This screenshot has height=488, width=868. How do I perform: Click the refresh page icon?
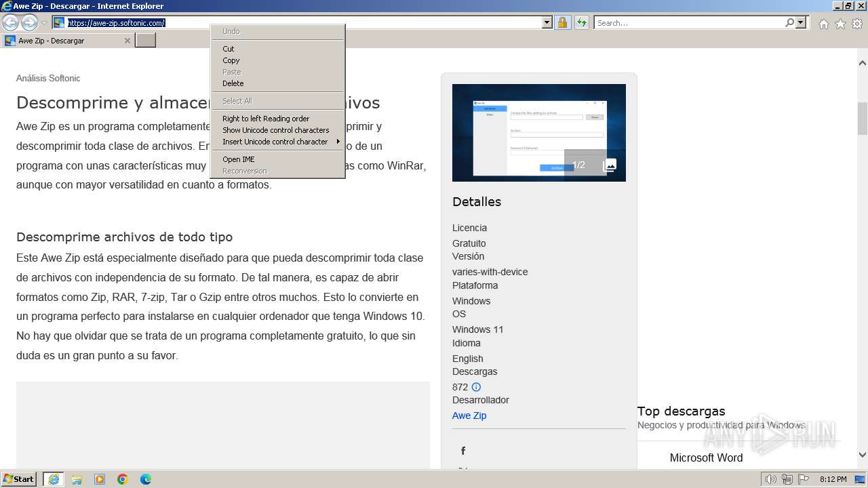pyautogui.click(x=581, y=22)
